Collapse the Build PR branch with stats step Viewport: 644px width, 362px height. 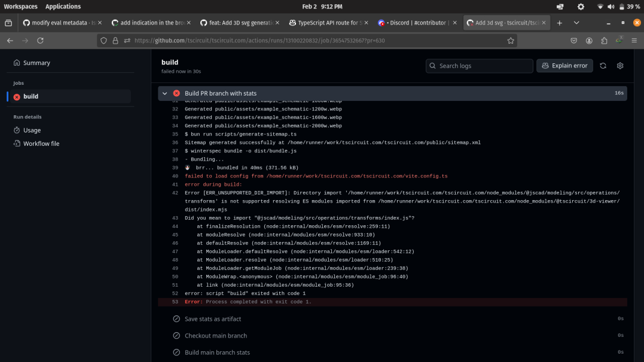(x=165, y=93)
